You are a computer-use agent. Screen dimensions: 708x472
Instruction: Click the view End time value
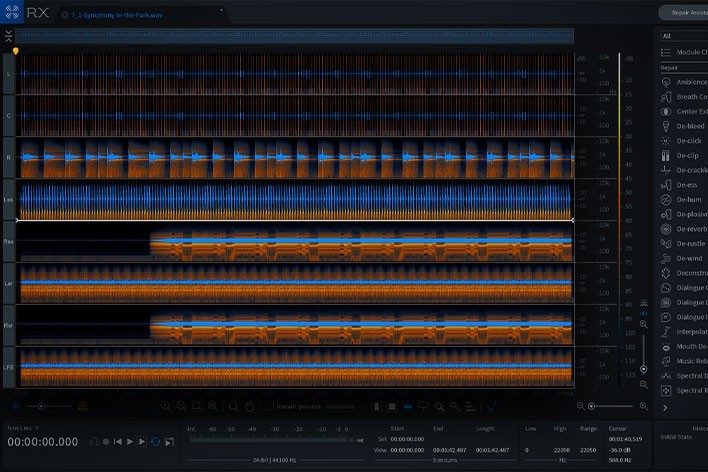point(449,450)
